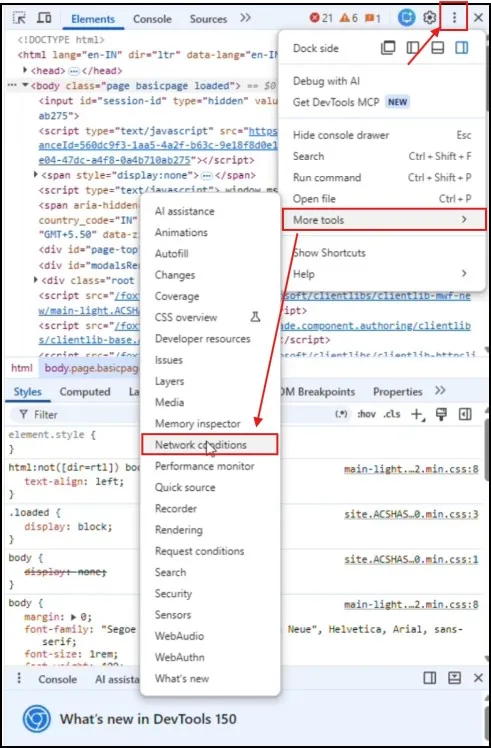
Task: Toggle the :hov element state button
Action: click(x=366, y=414)
